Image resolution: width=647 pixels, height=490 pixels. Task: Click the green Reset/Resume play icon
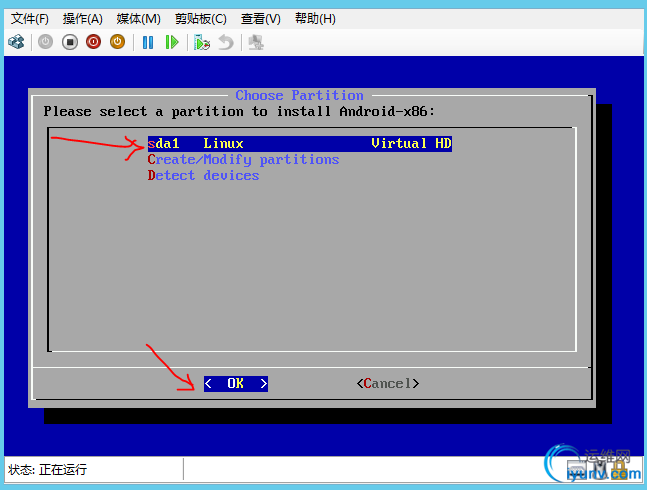click(172, 42)
